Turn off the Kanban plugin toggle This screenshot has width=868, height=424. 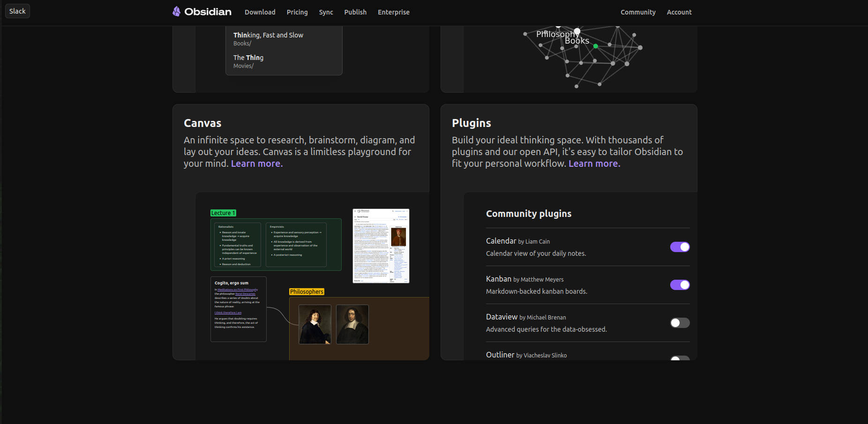pos(680,285)
